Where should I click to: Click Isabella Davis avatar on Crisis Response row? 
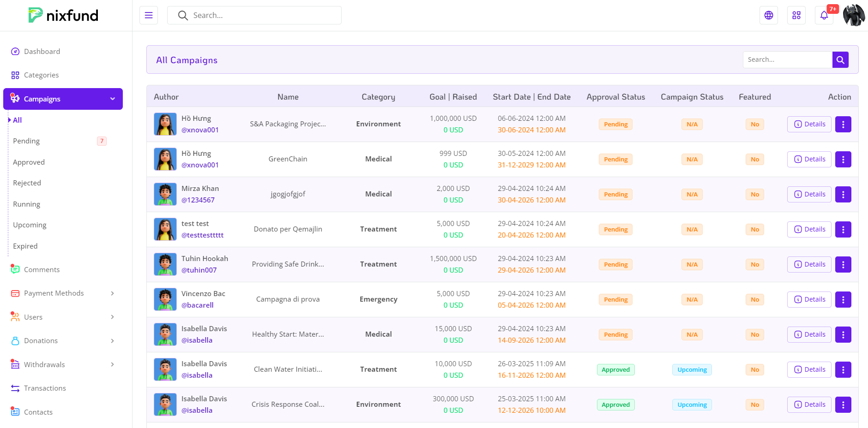[x=165, y=404]
